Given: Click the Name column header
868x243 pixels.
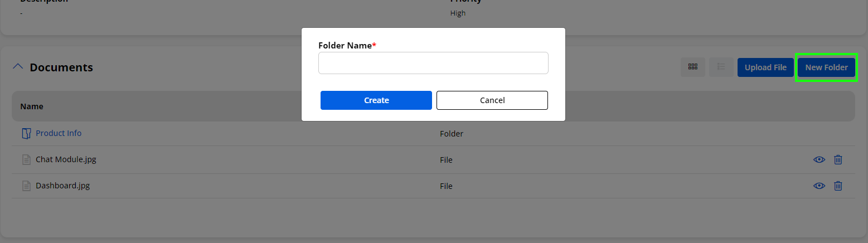Looking at the screenshot, I should [32, 106].
